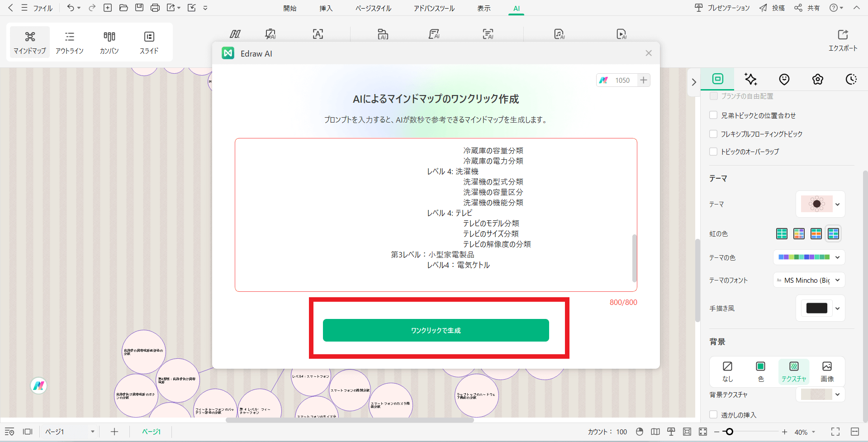Click the プレゼンテーション button

click(722, 8)
